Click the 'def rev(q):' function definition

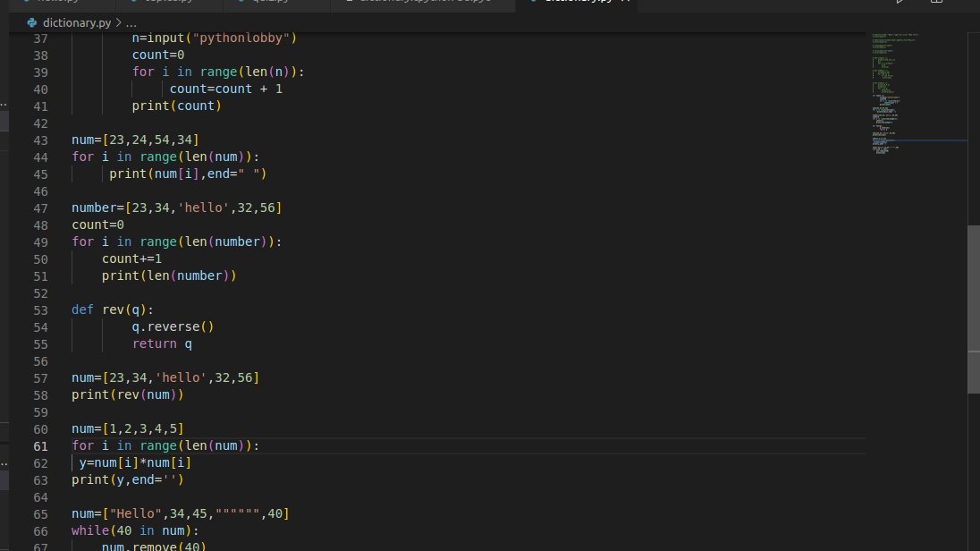[x=113, y=310]
